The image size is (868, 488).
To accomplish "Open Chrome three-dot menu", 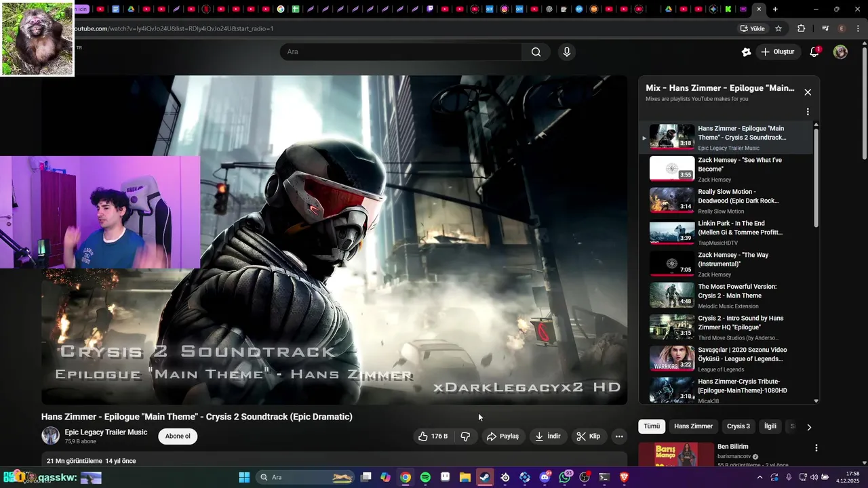I will pos(859,28).
